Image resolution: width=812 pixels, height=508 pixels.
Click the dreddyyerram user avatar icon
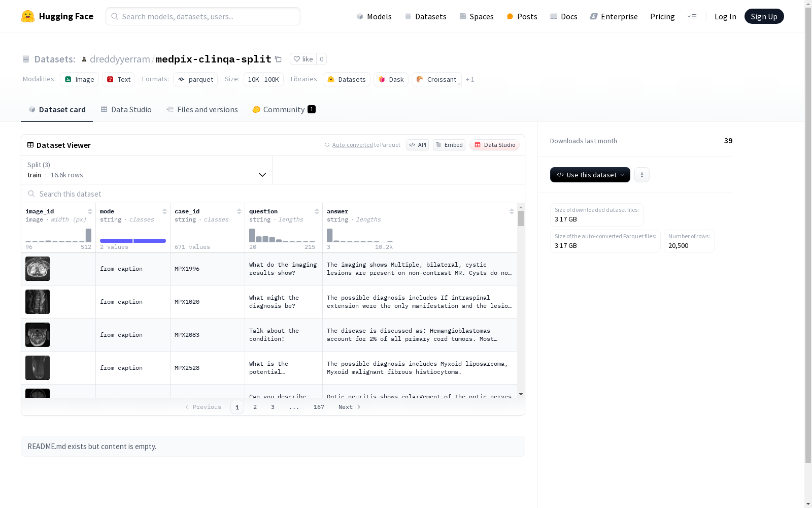coord(84,59)
